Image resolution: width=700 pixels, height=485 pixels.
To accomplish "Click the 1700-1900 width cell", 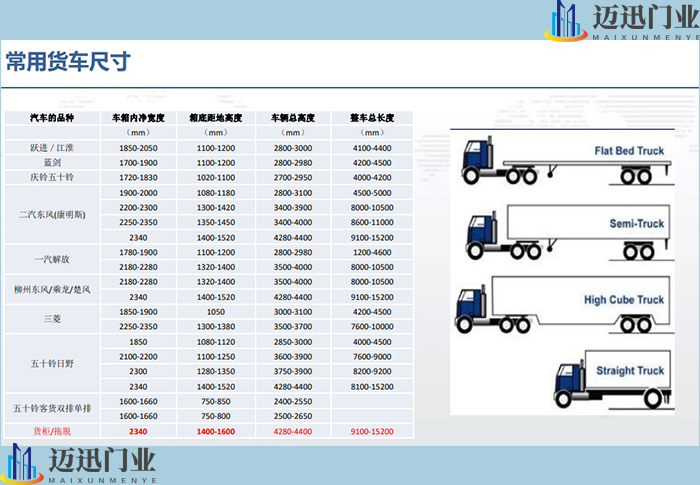I will coord(138,163).
